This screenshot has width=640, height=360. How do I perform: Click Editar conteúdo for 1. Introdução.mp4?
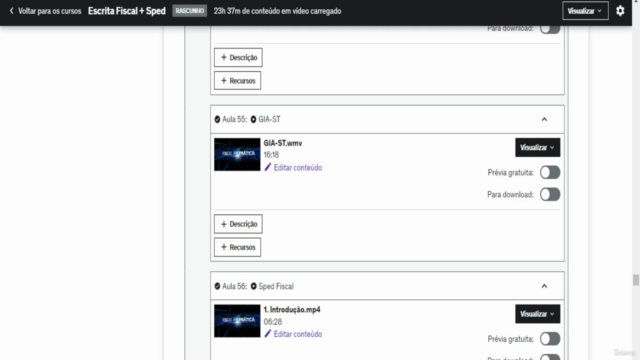[298, 334]
